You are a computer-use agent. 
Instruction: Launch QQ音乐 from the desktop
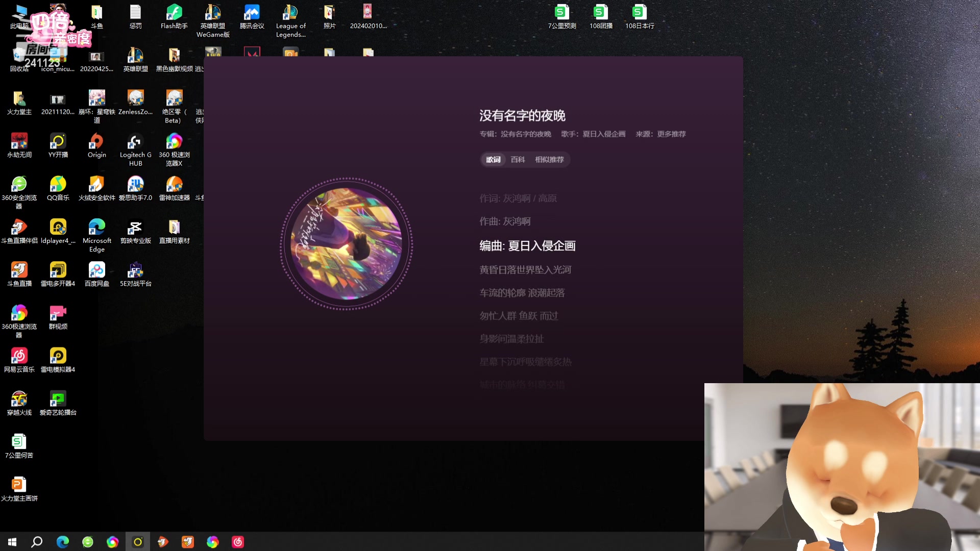(58, 184)
